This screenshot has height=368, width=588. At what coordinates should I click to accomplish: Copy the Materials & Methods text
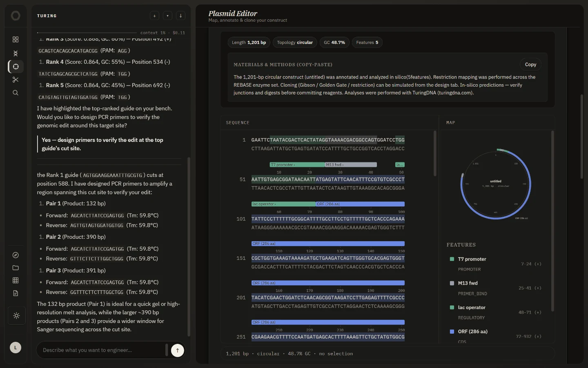[x=530, y=65]
